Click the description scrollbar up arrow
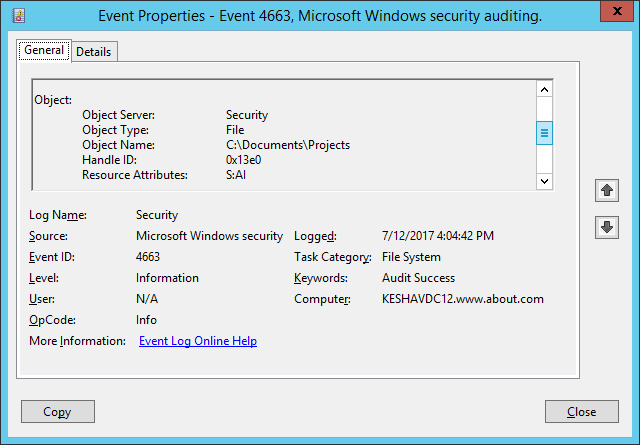640x445 pixels. point(544,89)
